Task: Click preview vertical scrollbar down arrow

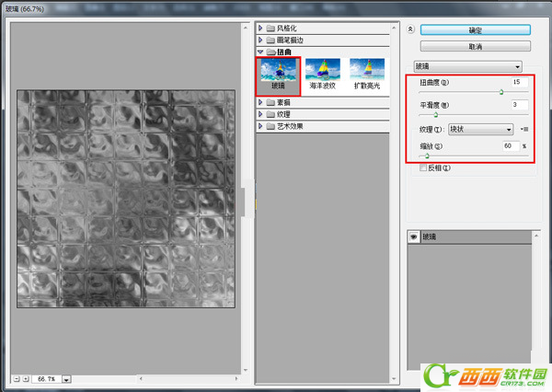Action: pyautogui.click(x=246, y=370)
